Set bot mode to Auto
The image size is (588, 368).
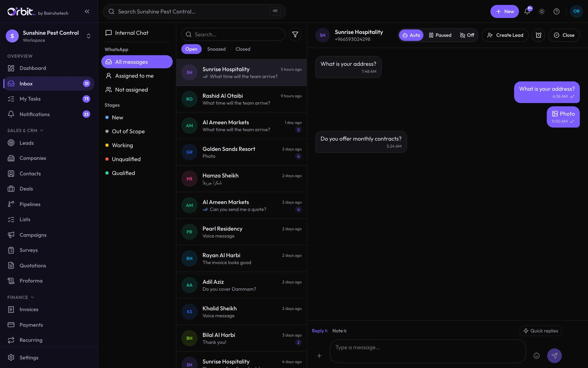coord(411,35)
